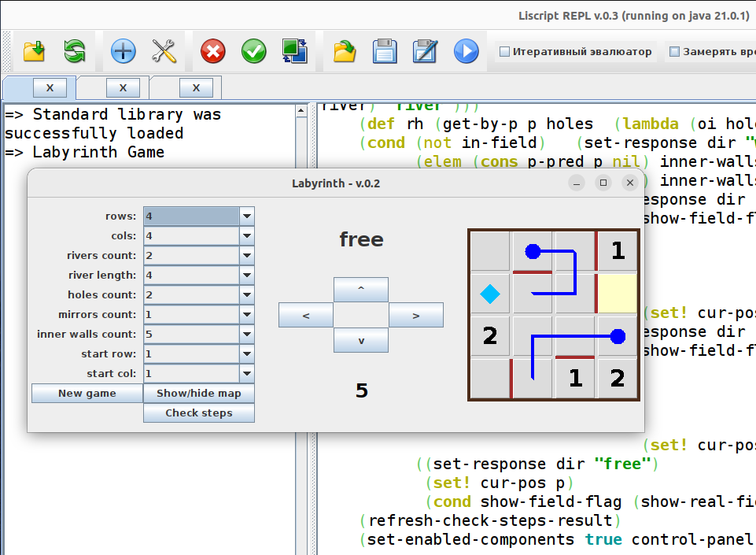Screen dimensions: 756x555
Task: Click the yellow highlighted cell in labyrinth map
Action: [618, 293]
